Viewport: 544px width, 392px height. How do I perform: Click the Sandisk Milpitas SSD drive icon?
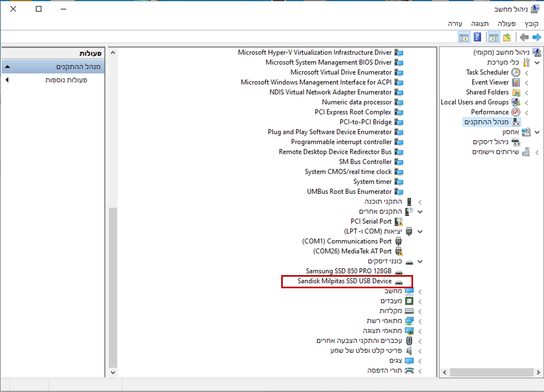[x=399, y=282]
